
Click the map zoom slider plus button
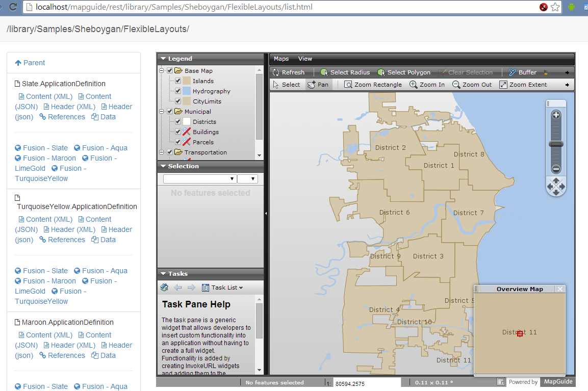click(556, 115)
